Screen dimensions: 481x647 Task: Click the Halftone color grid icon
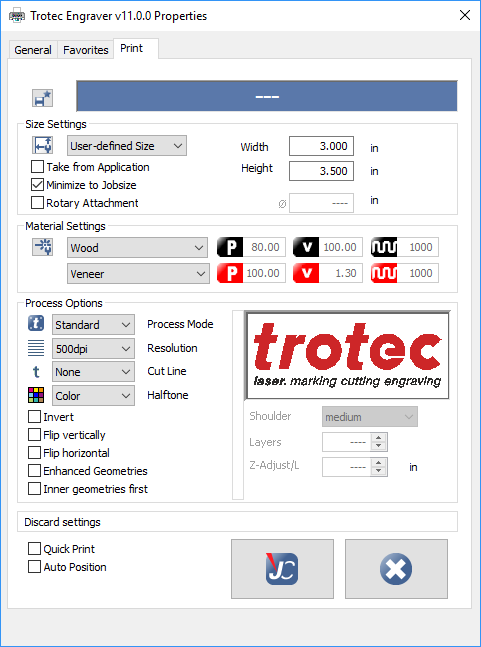36,395
